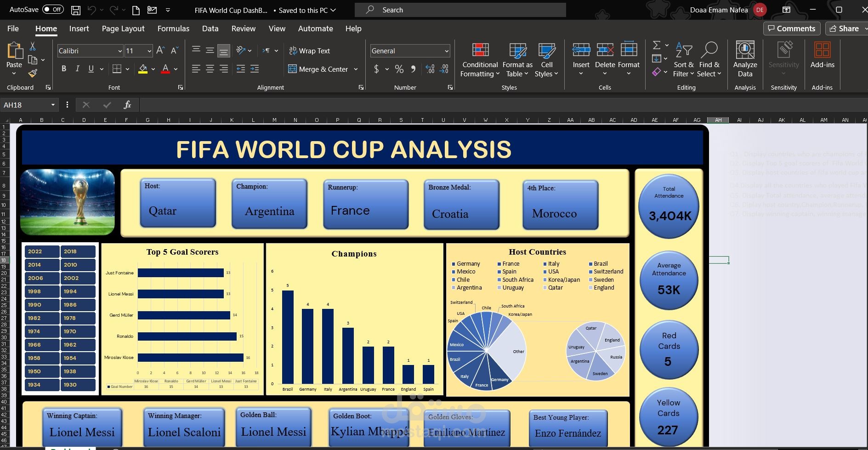This screenshot has width=868, height=450.
Task: Click the AutoSum sigma icon
Action: click(657, 46)
